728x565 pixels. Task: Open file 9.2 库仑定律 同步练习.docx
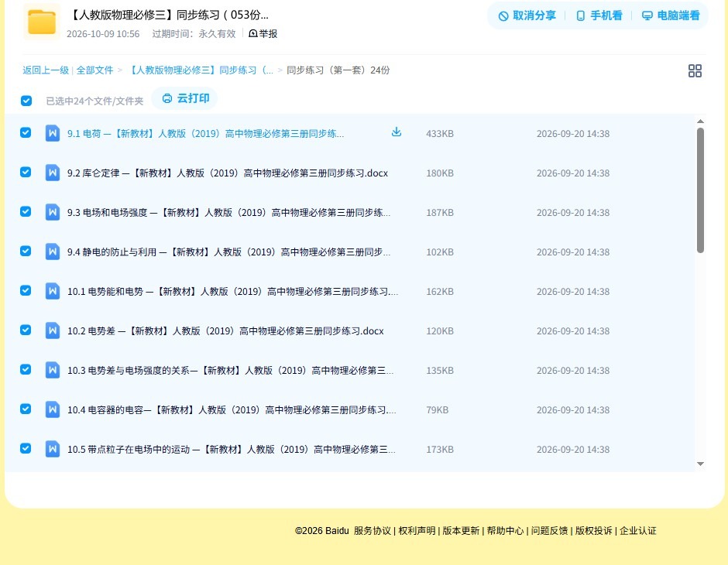[x=228, y=173]
